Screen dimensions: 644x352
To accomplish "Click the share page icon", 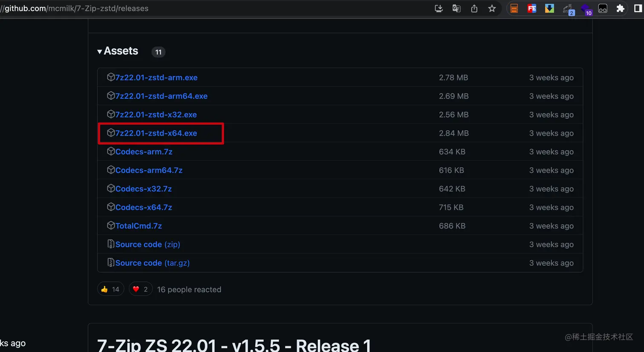I will click(474, 9).
